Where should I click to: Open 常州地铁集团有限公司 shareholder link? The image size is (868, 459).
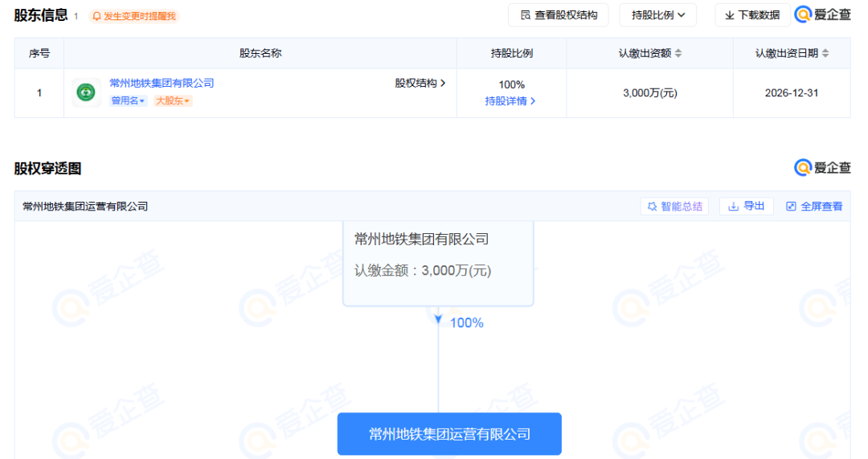point(162,83)
